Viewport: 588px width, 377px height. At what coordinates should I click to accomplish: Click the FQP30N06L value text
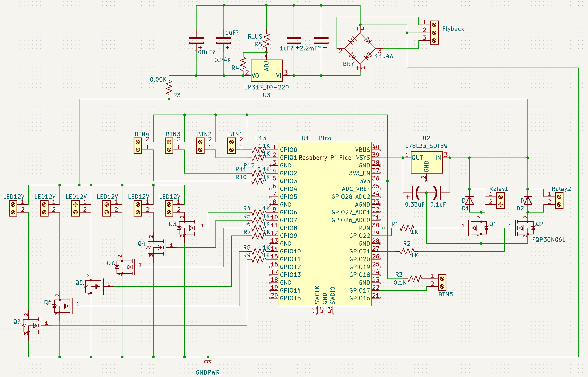coord(549,239)
